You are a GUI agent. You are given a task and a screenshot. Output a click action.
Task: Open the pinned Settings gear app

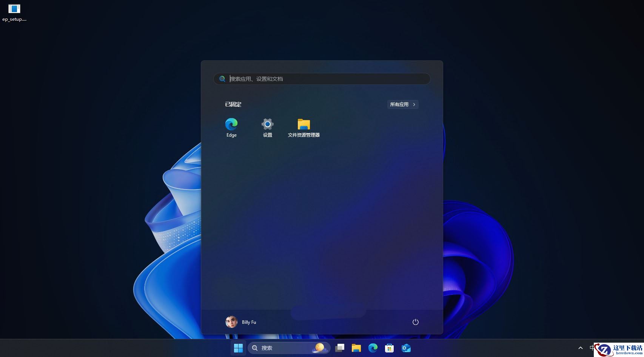(x=268, y=128)
